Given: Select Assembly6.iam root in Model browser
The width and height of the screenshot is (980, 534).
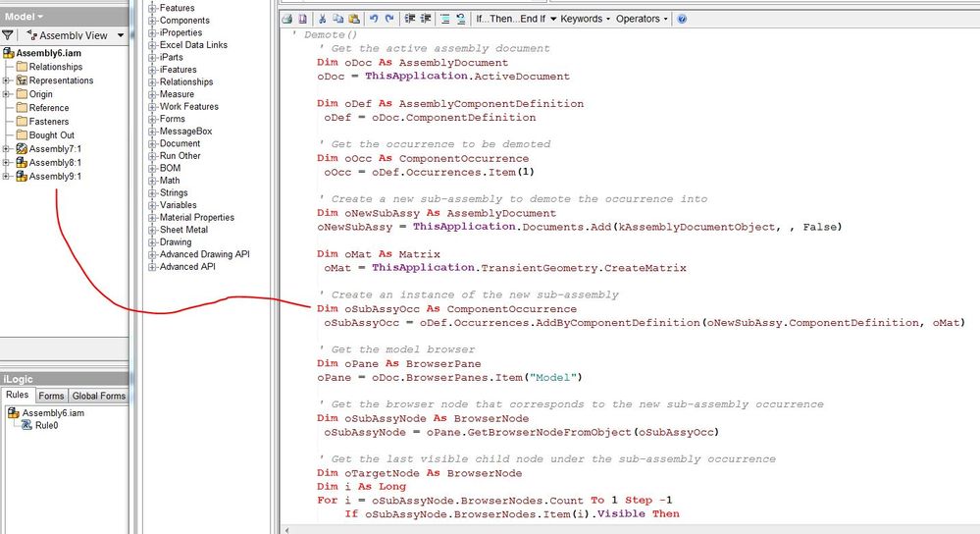Looking at the screenshot, I should 49,53.
